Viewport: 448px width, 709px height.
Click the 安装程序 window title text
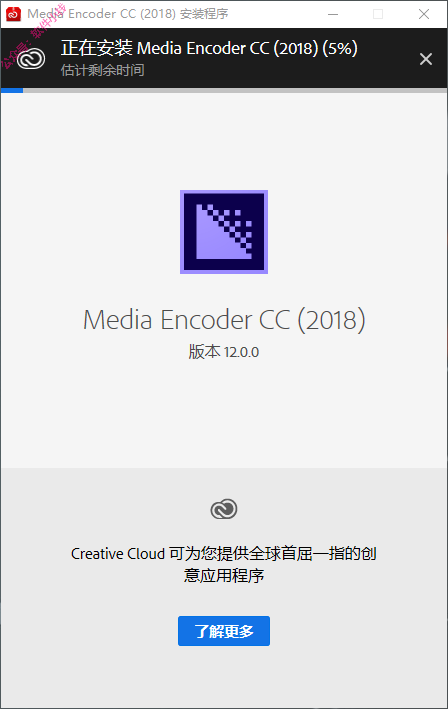coord(204,14)
